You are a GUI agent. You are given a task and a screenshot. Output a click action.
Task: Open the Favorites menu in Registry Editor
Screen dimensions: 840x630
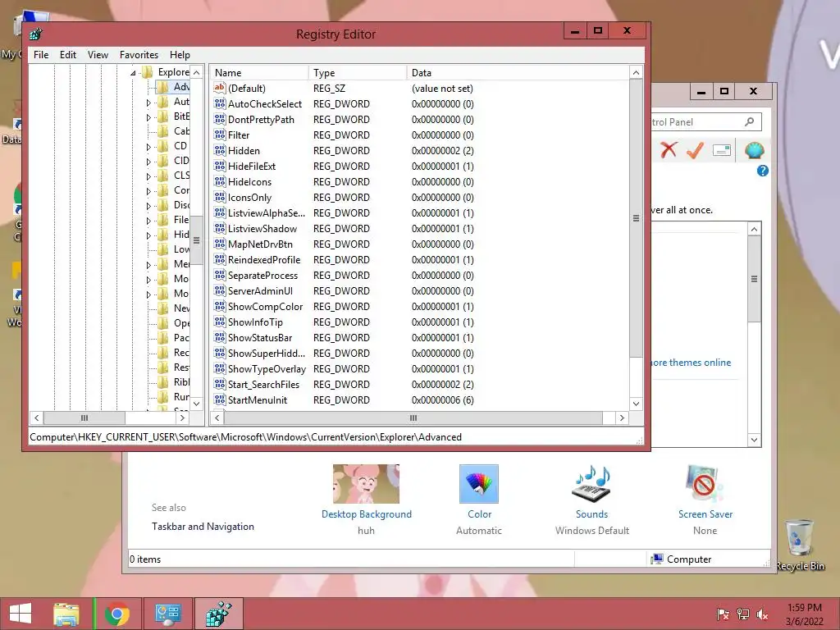pyautogui.click(x=139, y=55)
